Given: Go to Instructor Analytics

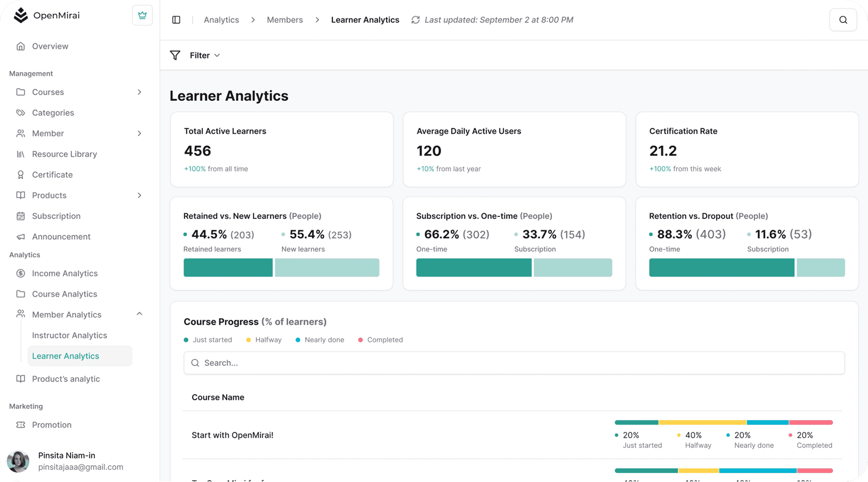Looking at the screenshot, I should click(x=69, y=336).
